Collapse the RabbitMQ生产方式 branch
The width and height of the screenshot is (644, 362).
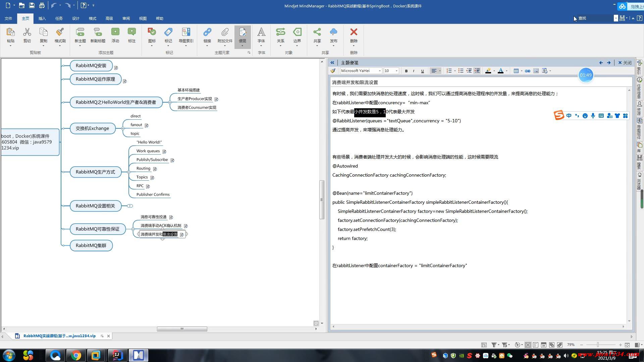point(129,172)
